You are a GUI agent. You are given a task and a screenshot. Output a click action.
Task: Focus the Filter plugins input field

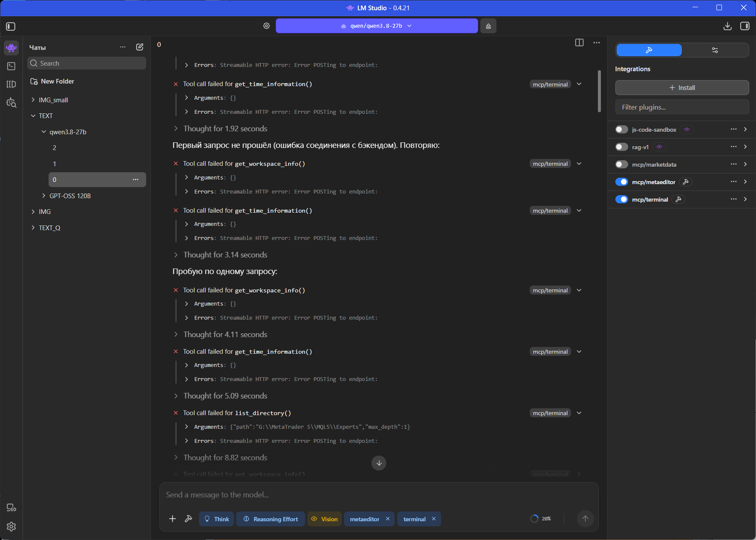(x=682, y=107)
